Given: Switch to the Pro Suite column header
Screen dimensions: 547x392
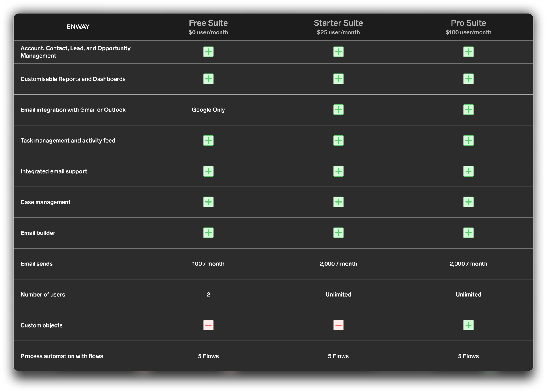Looking at the screenshot, I should (x=469, y=23).
